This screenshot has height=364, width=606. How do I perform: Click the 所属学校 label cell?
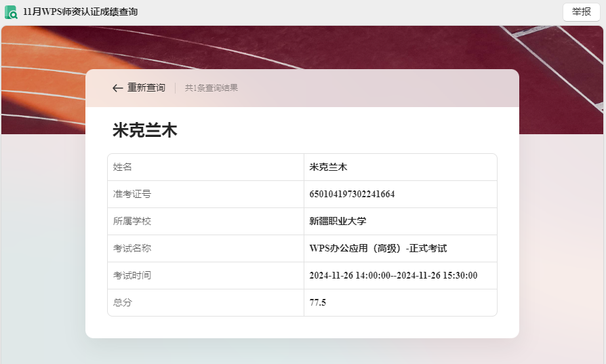pos(205,222)
